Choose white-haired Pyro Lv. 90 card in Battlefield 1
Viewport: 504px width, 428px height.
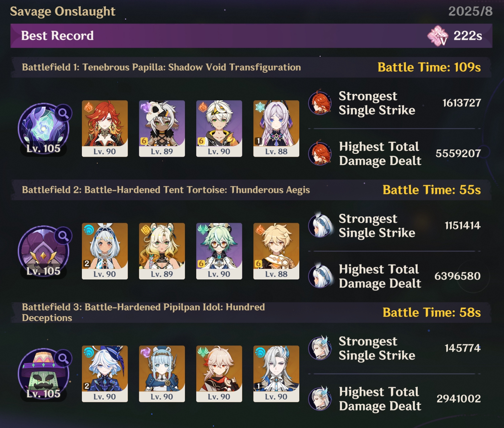tap(219, 128)
